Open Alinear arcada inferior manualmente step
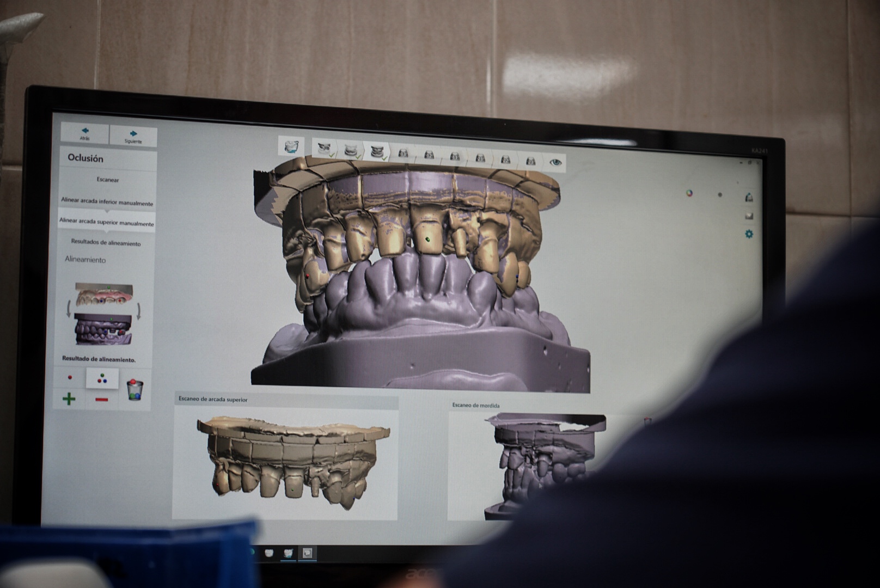Screen dimensions: 880x588 coord(107,202)
